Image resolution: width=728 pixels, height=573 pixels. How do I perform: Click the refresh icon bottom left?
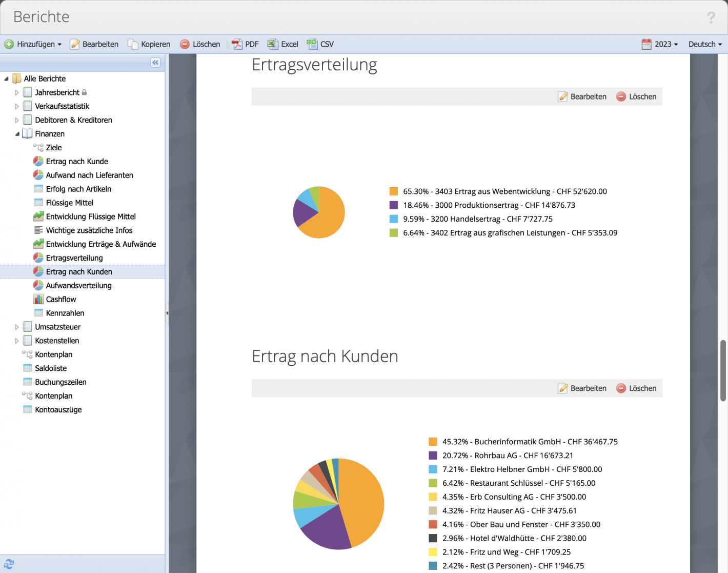point(9,563)
